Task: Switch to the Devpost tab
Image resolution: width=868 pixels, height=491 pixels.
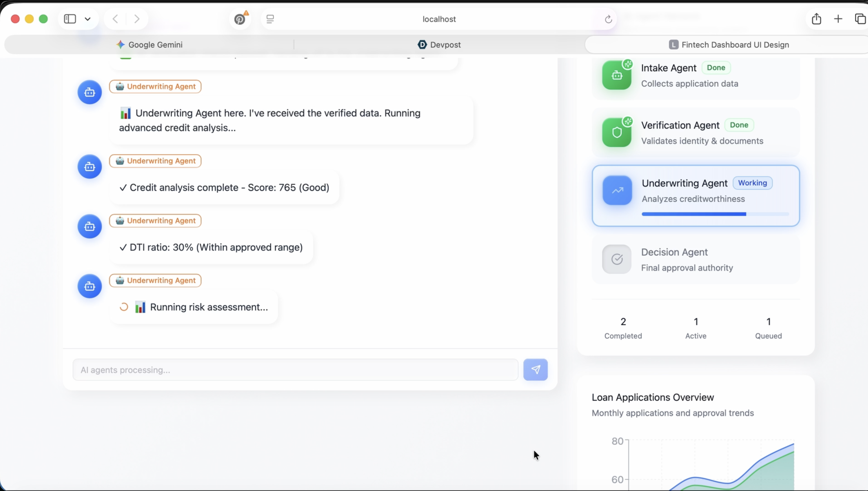Action: (439, 45)
